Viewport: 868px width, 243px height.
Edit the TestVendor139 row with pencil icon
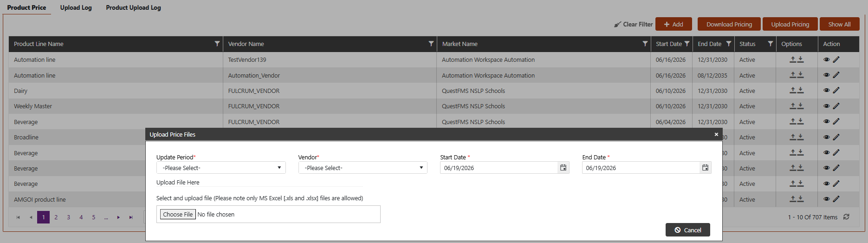[836, 59]
